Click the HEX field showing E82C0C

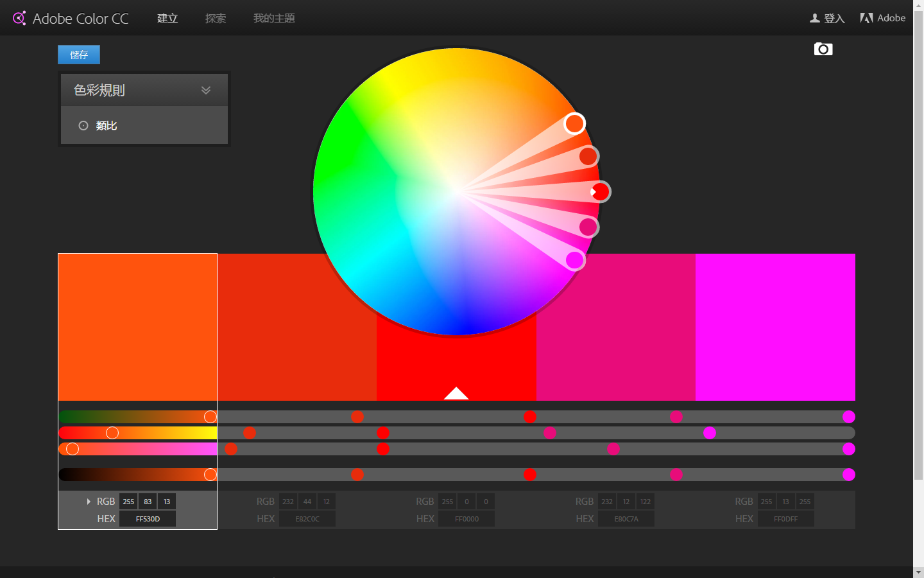click(307, 519)
